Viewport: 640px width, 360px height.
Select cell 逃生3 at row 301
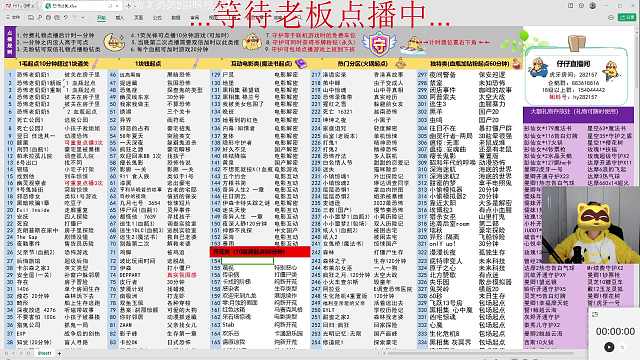tap(438, 104)
